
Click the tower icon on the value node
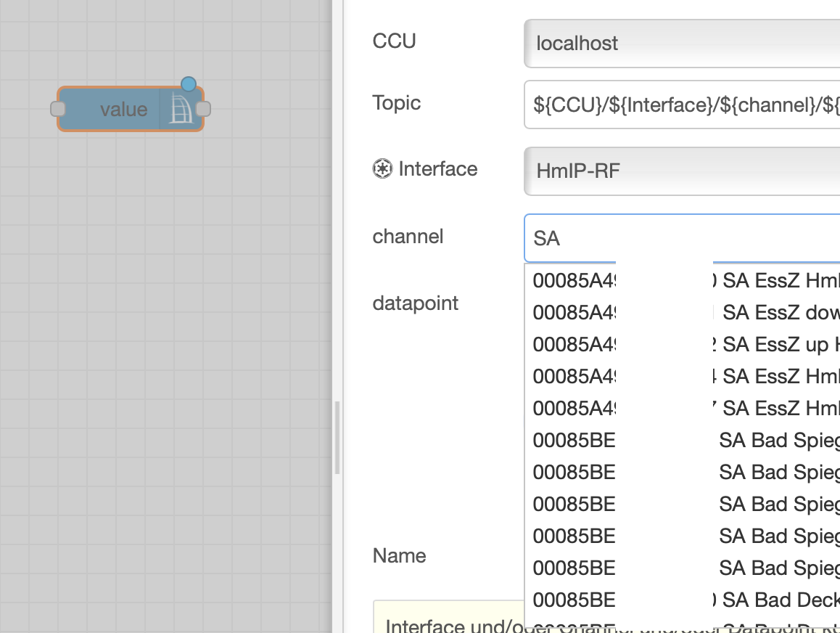click(181, 109)
